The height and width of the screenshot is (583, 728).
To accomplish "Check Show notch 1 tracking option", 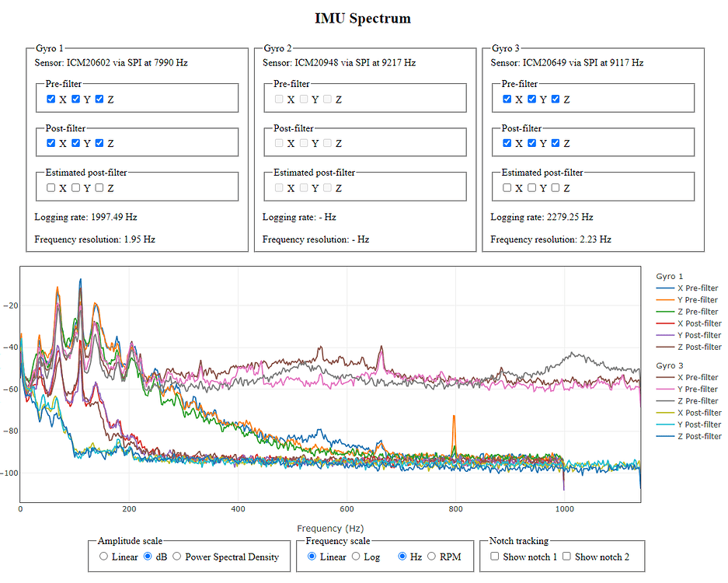I will click(495, 557).
